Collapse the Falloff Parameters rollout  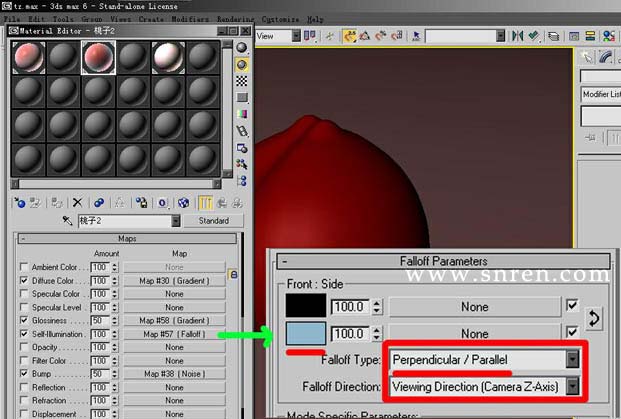443,261
